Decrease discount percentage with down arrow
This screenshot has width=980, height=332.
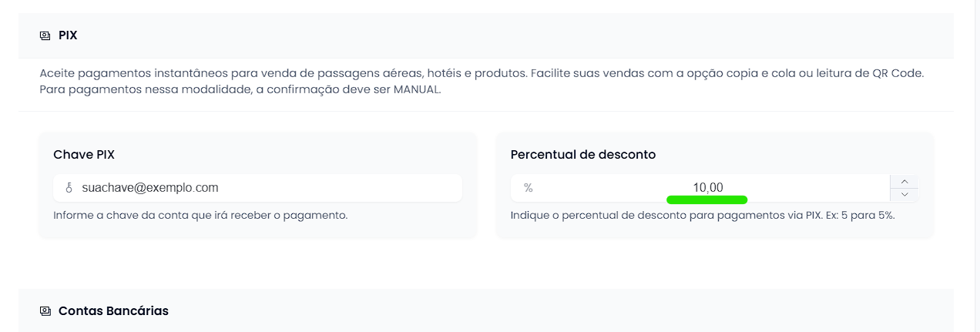(904, 195)
